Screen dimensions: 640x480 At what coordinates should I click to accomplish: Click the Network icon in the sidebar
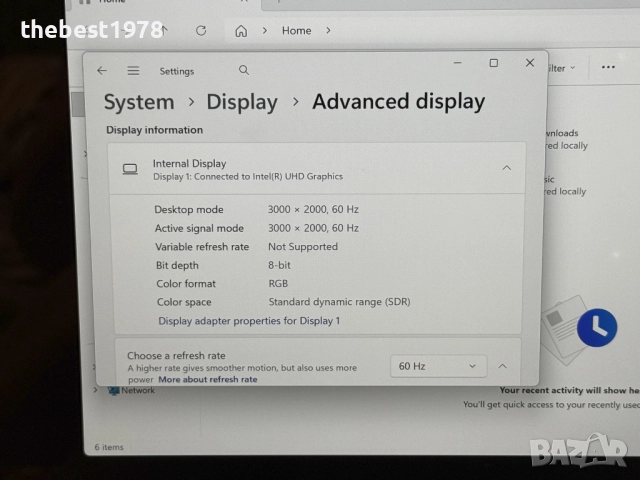114,391
